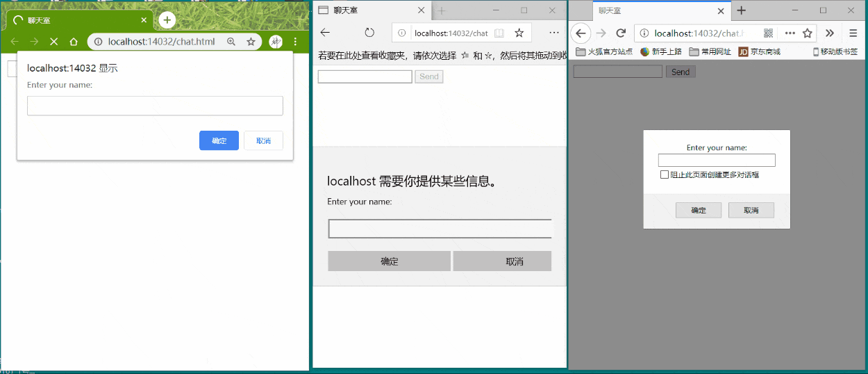Check the block more dialogs checkbox in Firefox

click(x=665, y=174)
